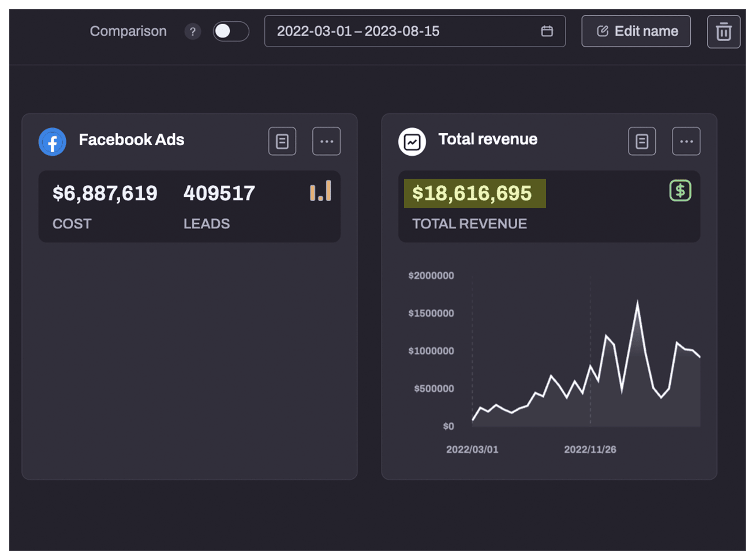Open three-dot menu on Total revenue card
This screenshot has width=755, height=560.
[686, 141]
